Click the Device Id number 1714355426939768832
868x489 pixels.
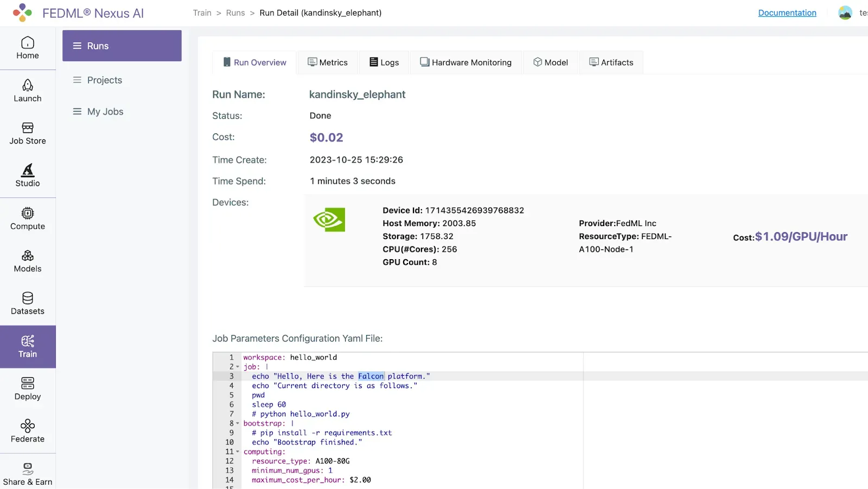[x=475, y=210]
